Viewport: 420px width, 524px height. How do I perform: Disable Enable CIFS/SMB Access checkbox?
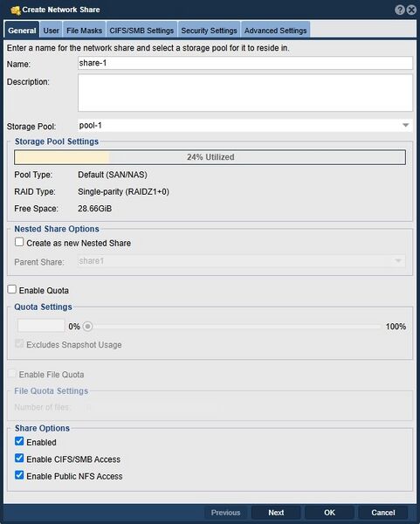point(19,458)
